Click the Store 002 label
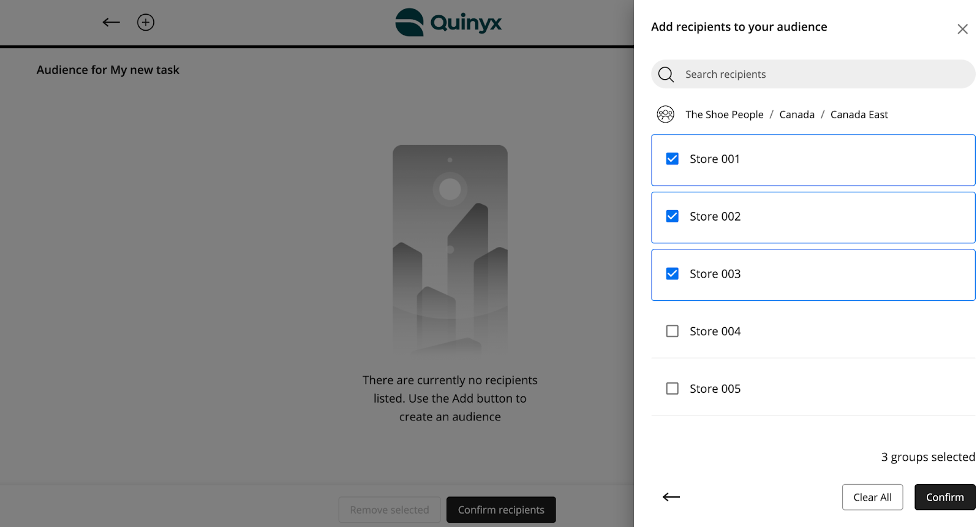980x527 pixels. 715,217
